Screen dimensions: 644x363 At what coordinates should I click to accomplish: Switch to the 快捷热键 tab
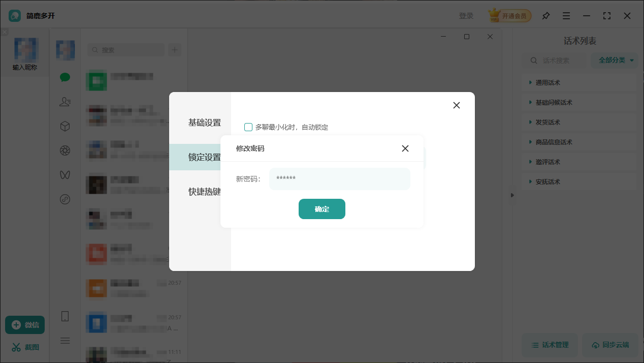click(x=206, y=192)
